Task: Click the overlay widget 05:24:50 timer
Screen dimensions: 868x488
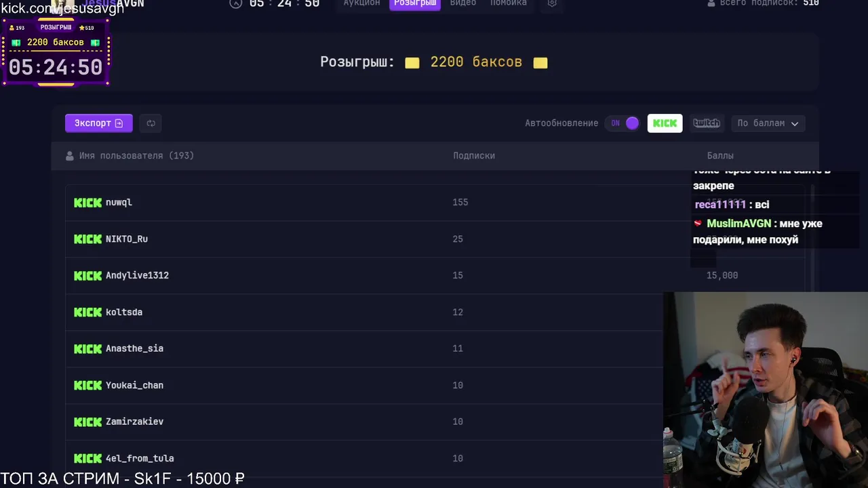Action: pos(56,67)
